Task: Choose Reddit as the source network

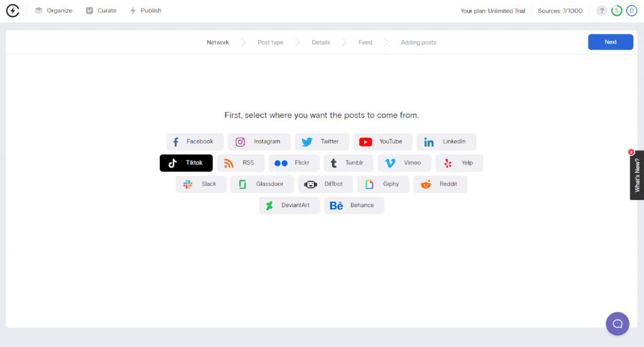Action: point(440,184)
